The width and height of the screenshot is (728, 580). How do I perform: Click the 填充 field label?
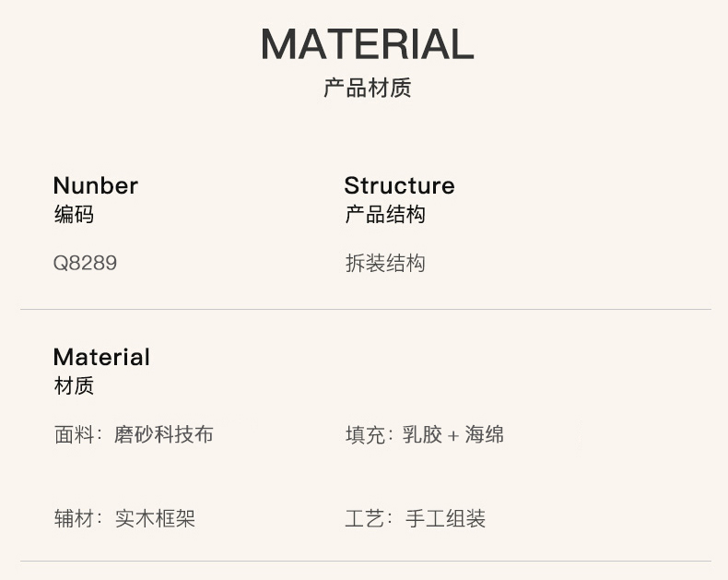pyautogui.click(x=365, y=434)
